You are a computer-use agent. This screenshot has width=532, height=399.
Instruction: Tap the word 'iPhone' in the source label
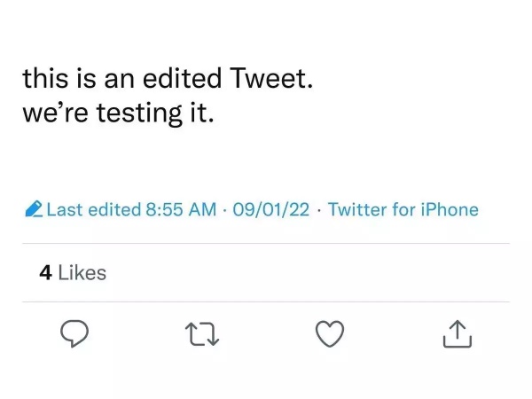(x=448, y=210)
